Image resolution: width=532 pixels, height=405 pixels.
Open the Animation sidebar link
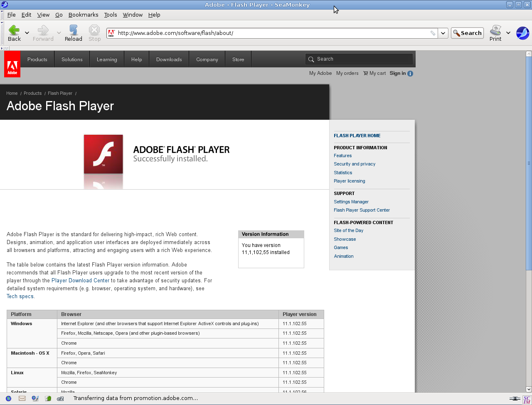click(x=344, y=256)
